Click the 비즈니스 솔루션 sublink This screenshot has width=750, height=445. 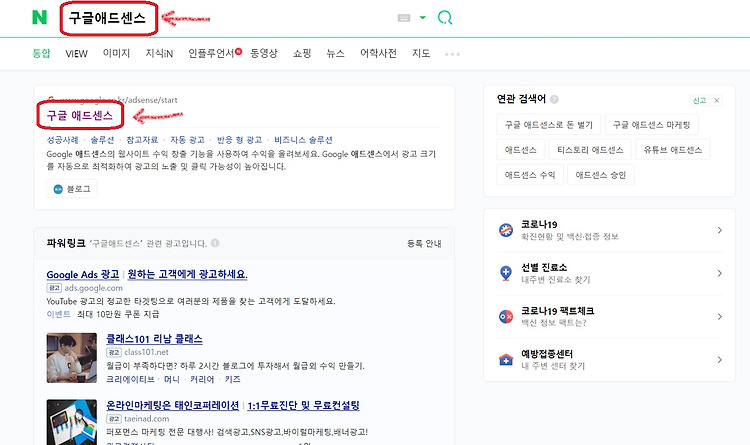coord(303,140)
